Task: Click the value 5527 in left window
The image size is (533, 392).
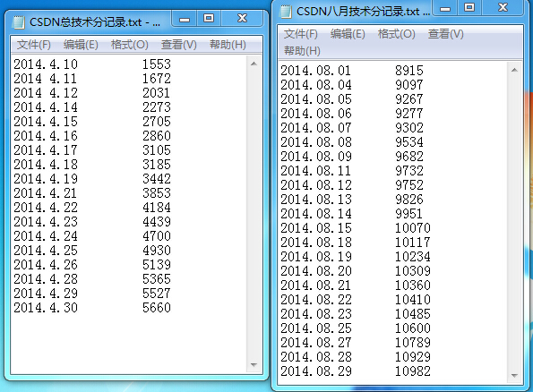Action: [157, 294]
